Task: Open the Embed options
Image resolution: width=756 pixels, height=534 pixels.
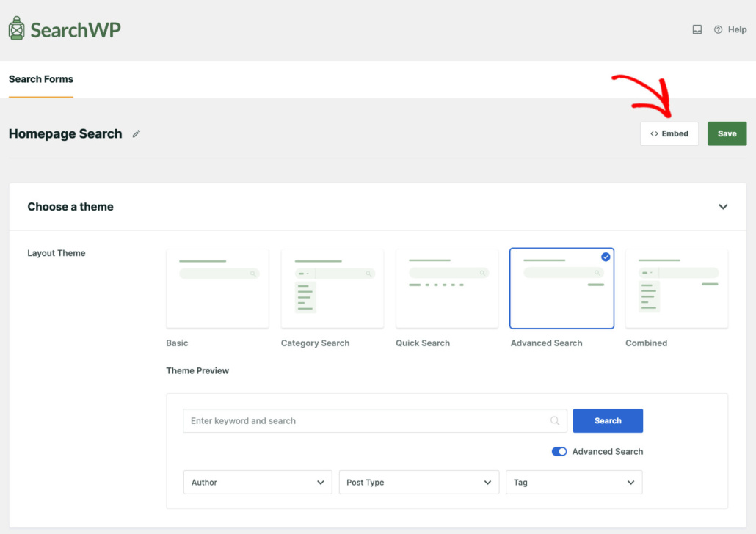Action: [x=669, y=133]
